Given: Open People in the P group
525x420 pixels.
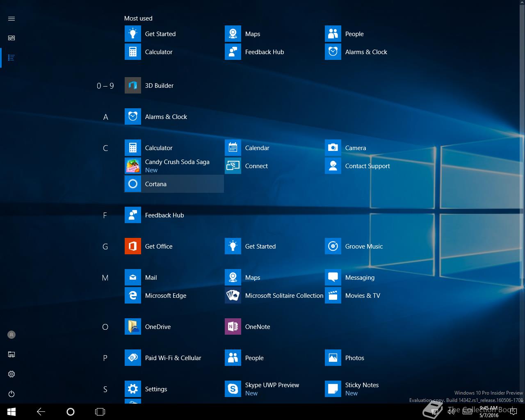Looking at the screenshot, I should point(274,358).
